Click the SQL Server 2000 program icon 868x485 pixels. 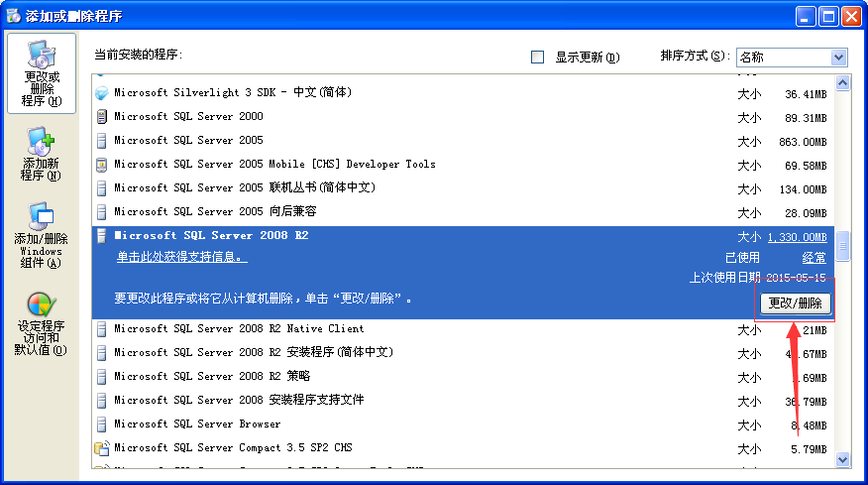(x=101, y=116)
